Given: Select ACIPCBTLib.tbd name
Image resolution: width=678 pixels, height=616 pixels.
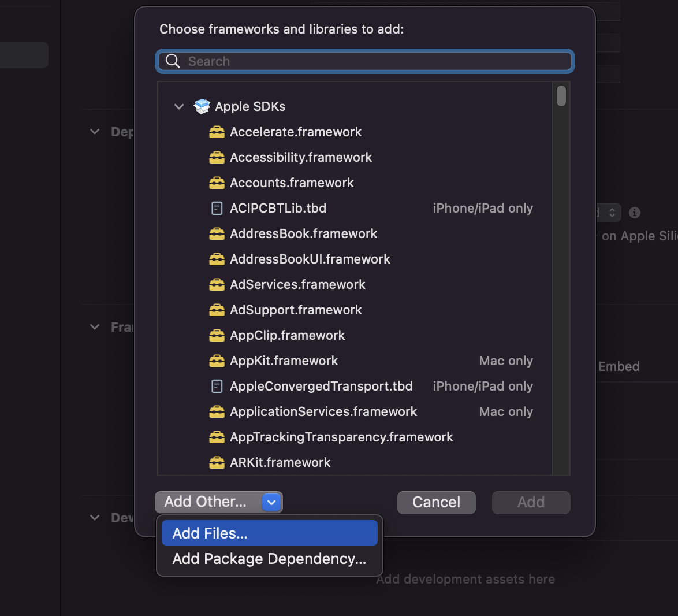Looking at the screenshot, I should coord(278,209).
